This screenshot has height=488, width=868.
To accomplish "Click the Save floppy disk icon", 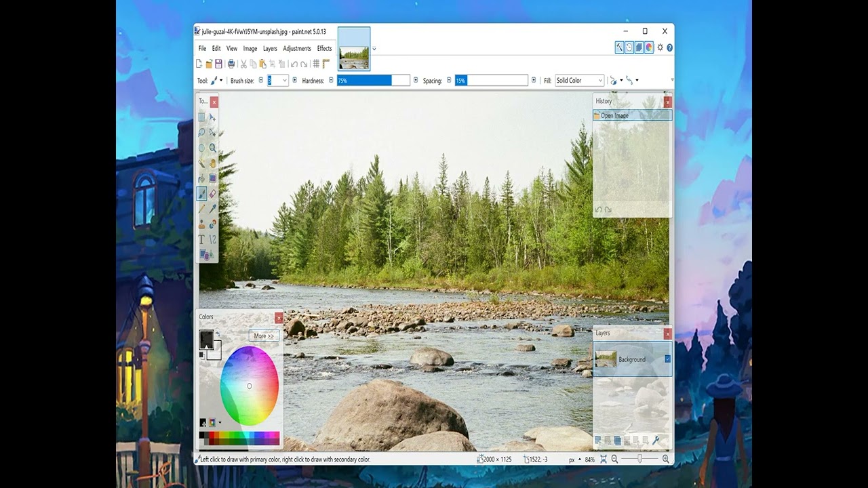I will point(218,64).
